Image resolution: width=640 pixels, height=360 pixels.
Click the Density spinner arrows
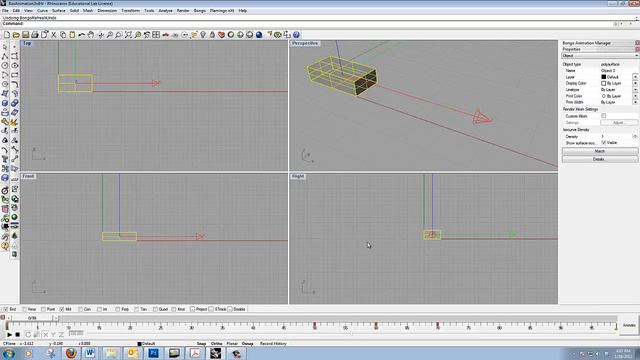[x=635, y=136]
